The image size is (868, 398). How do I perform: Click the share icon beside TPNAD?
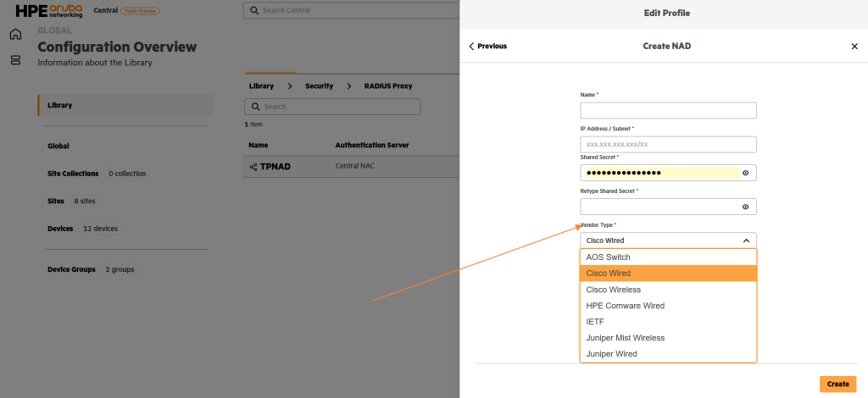(x=253, y=167)
